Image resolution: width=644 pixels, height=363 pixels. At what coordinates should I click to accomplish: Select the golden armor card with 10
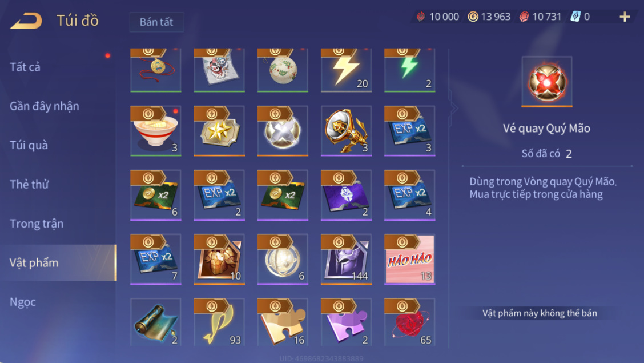pyautogui.click(x=219, y=260)
